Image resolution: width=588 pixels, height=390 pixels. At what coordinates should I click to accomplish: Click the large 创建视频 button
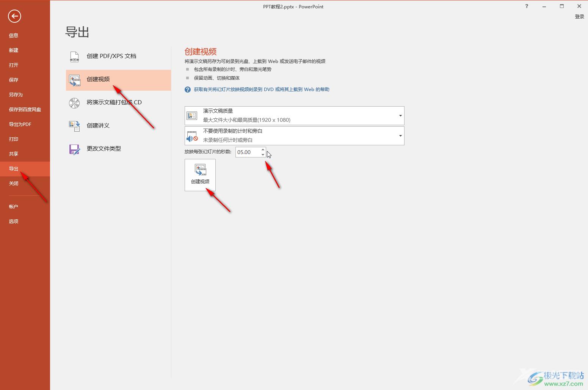tap(200, 175)
